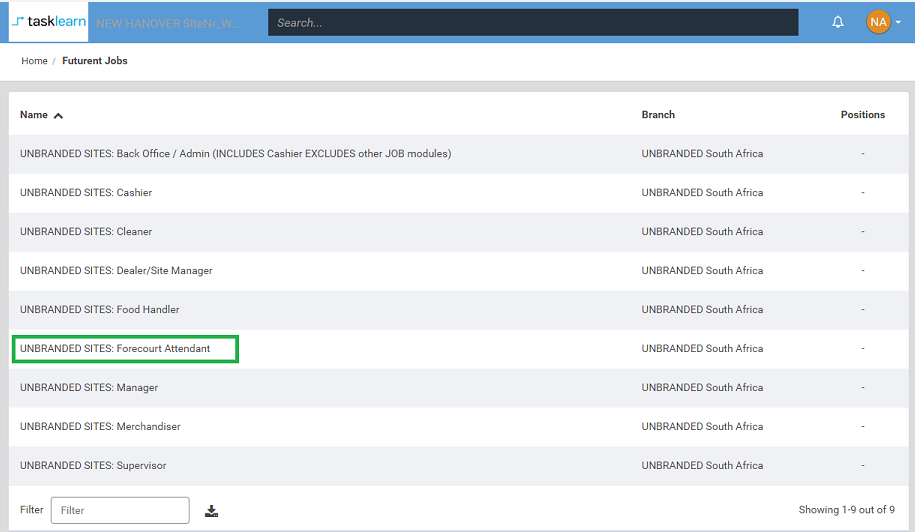Open UNBRANDED SITES: Food Handler

click(x=100, y=310)
